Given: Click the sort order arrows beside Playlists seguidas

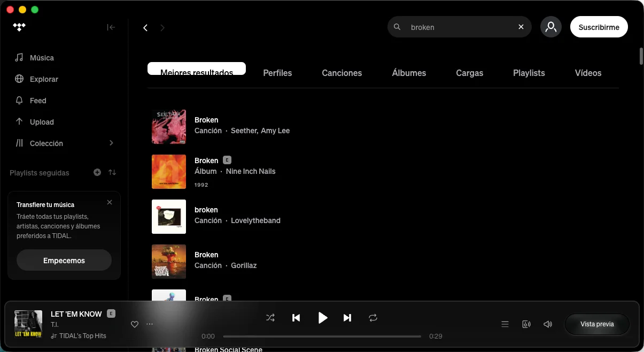Looking at the screenshot, I should pyautogui.click(x=112, y=172).
